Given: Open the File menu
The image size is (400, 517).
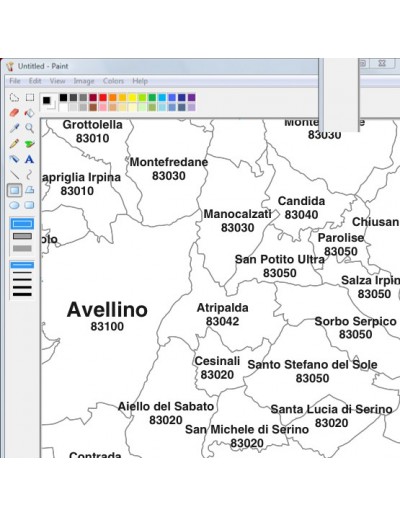Looking at the screenshot, I should (15, 81).
